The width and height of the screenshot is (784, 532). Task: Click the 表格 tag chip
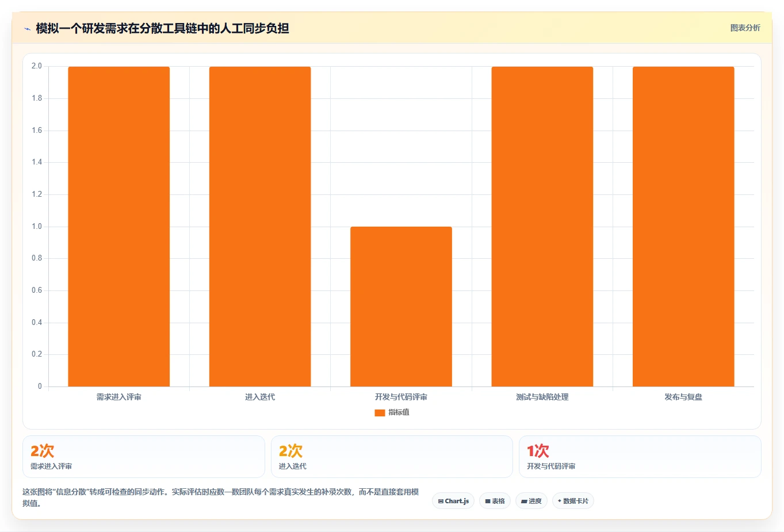pos(495,501)
